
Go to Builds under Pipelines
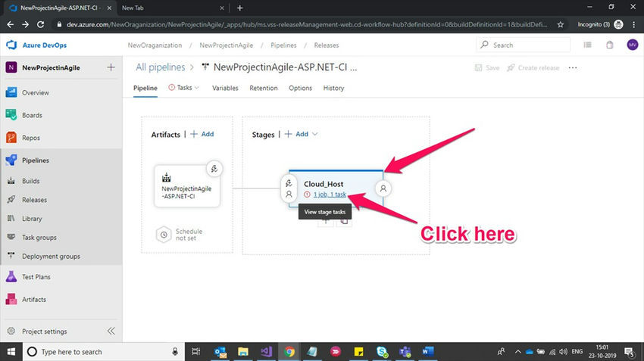pyautogui.click(x=31, y=181)
